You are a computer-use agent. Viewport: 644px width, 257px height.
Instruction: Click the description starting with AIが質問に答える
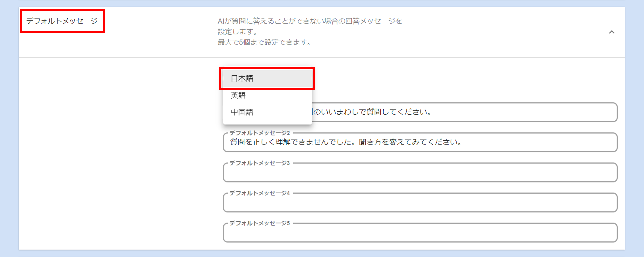click(x=309, y=21)
